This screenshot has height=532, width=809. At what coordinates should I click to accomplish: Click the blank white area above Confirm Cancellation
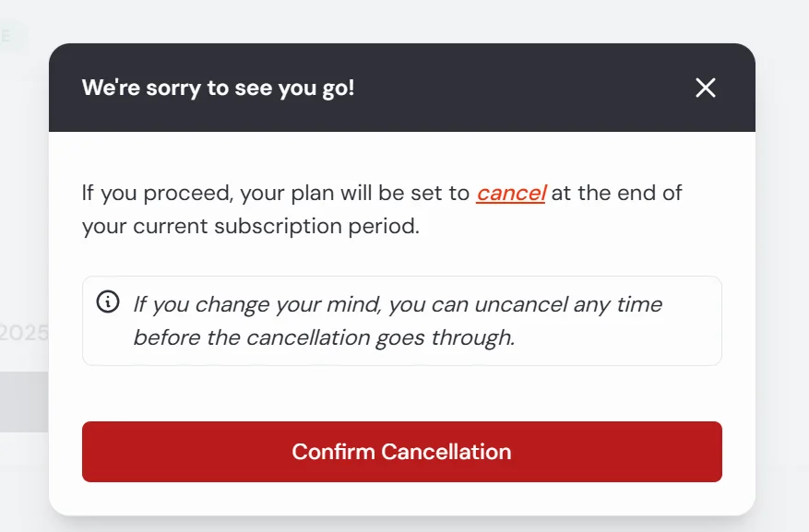(x=401, y=394)
